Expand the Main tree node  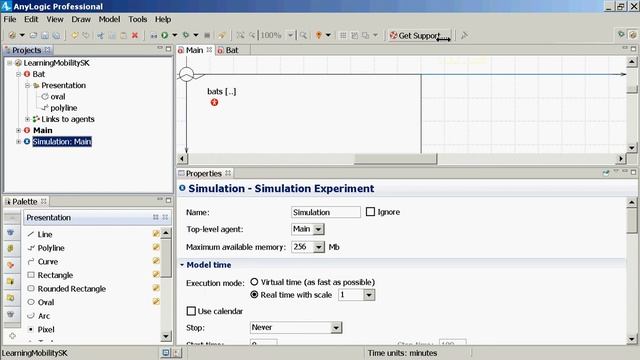[18, 131]
